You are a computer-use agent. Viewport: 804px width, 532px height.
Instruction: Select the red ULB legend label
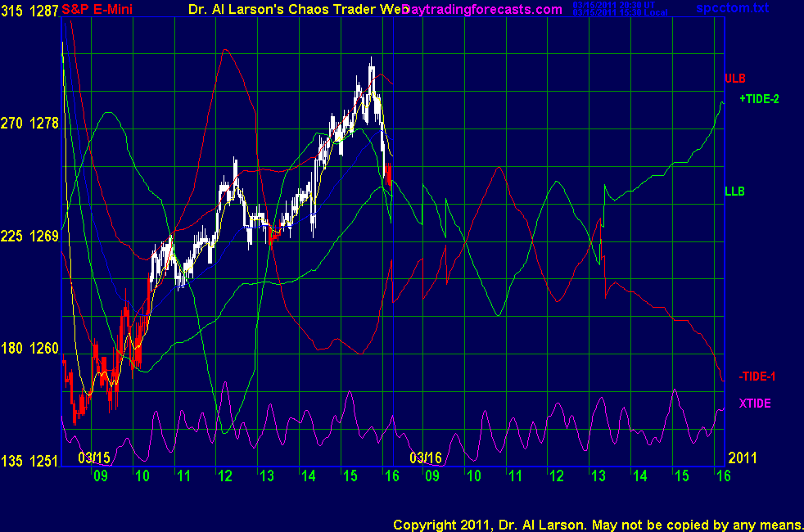tap(734, 79)
